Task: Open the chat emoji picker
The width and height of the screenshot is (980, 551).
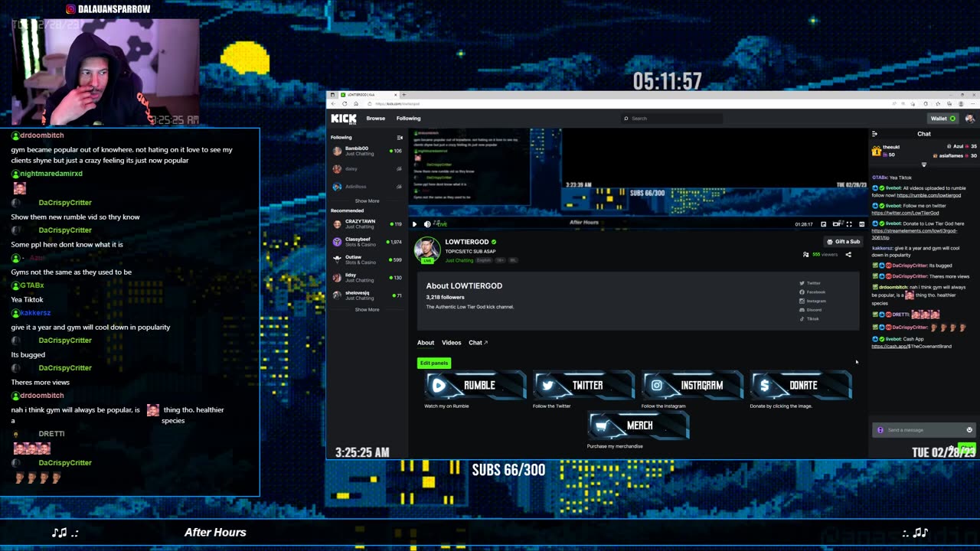Action: pyautogui.click(x=969, y=430)
